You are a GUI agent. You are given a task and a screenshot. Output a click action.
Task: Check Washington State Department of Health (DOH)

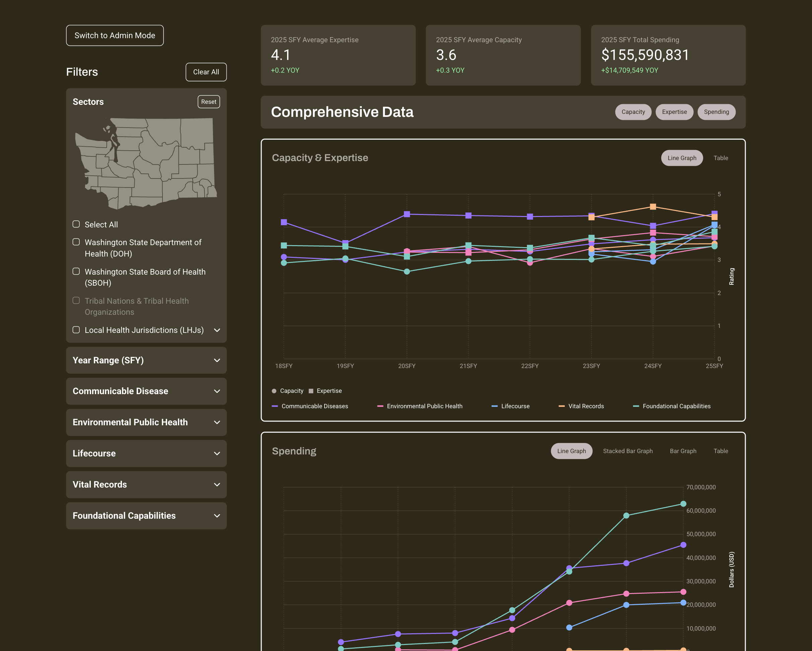[76, 242]
